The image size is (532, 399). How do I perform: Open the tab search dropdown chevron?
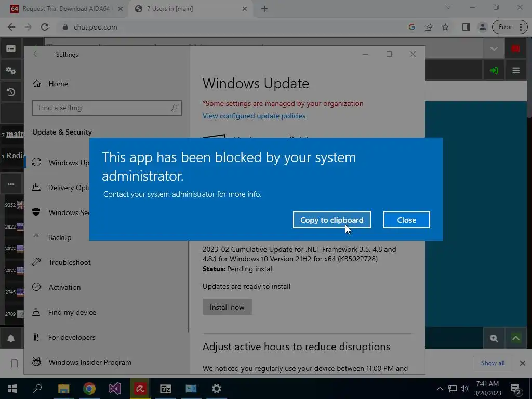(x=448, y=7)
